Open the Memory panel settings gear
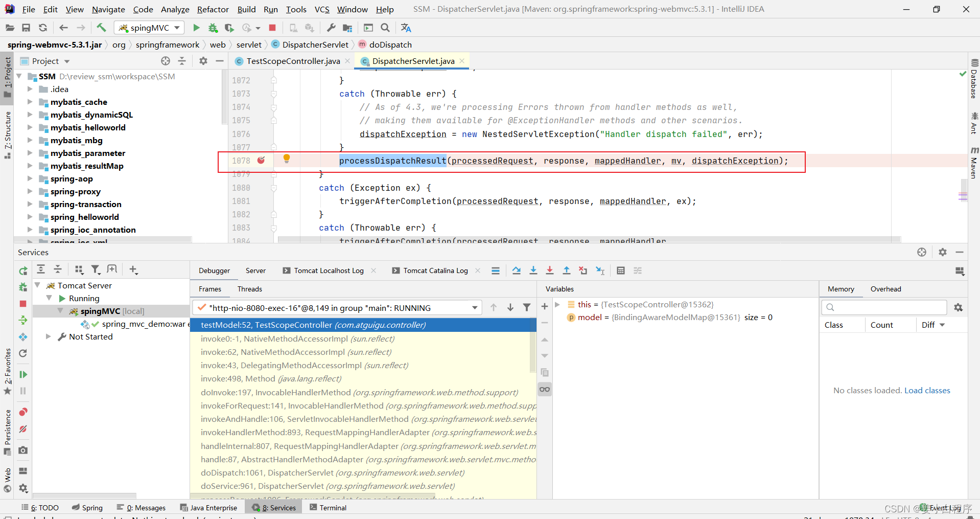 pos(958,307)
